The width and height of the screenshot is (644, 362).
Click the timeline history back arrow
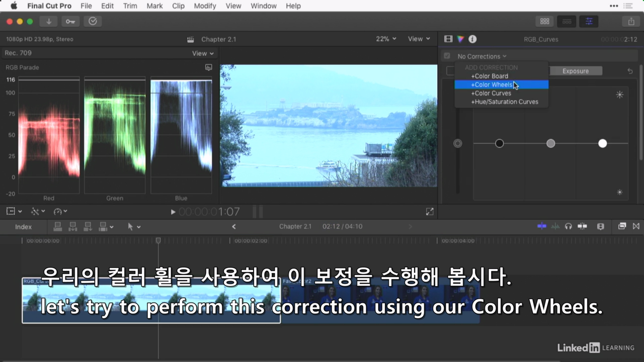tap(233, 227)
